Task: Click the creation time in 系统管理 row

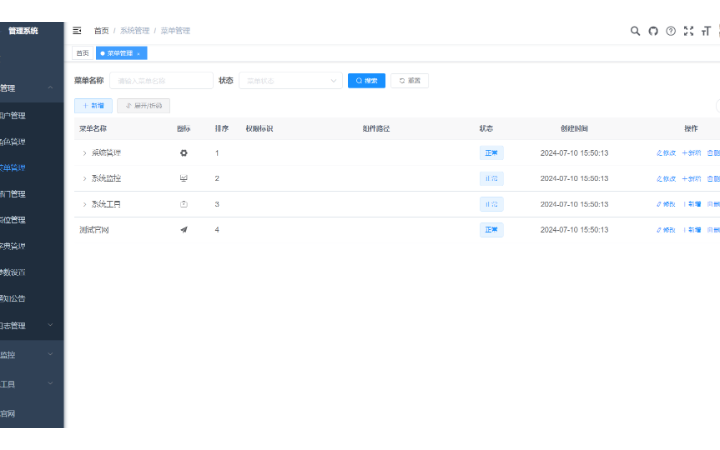Action: click(574, 153)
